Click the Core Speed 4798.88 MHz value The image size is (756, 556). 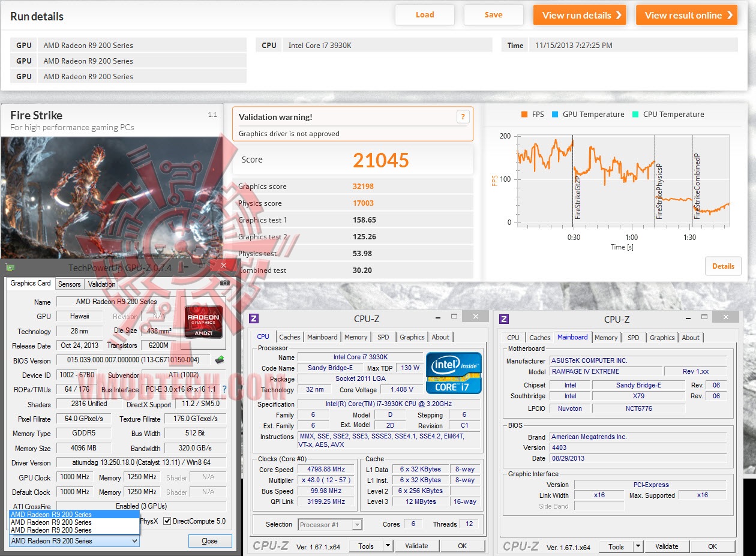pos(327,469)
